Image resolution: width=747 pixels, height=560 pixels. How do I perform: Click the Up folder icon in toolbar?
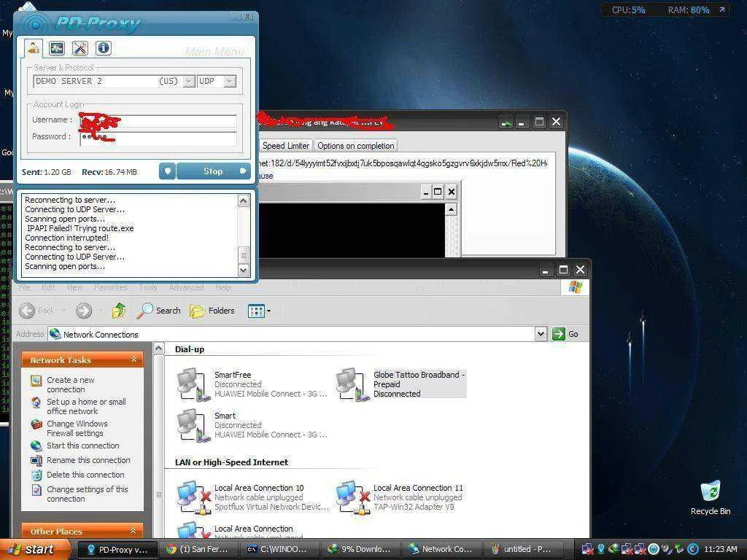(119, 311)
